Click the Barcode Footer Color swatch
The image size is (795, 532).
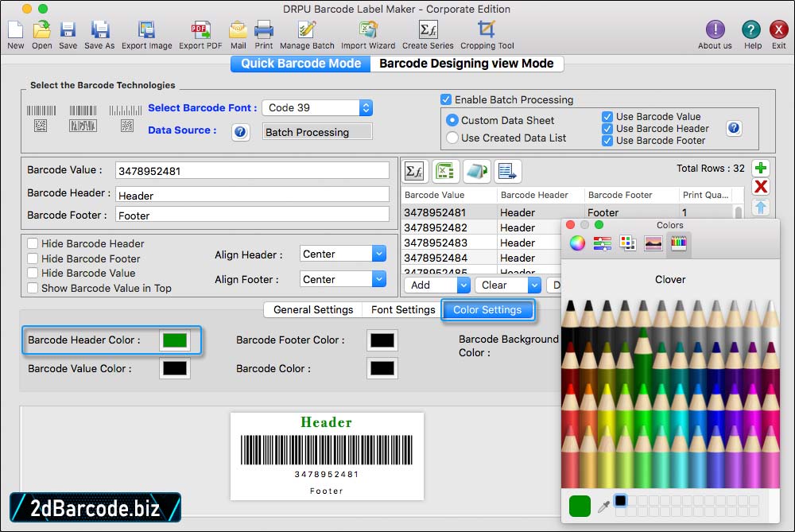tap(382, 340)
